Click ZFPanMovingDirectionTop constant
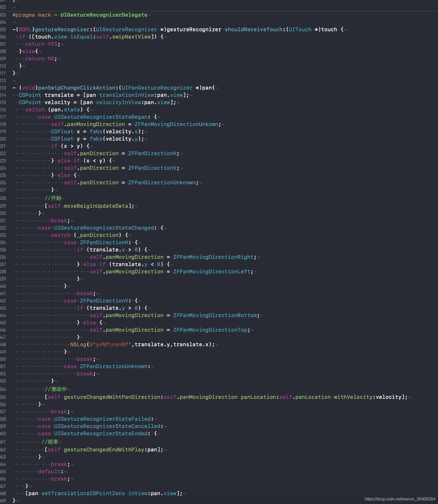This screenshot has height=504, width=438. pos(210,330)
